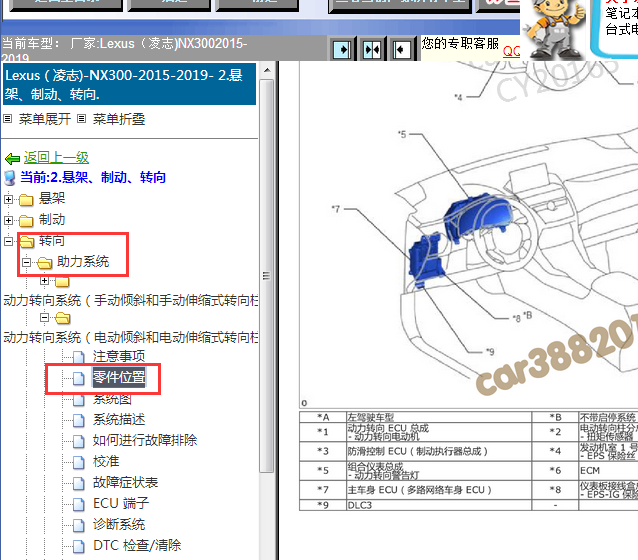Click the Lexus NX300 blue header title

[129, 84]
